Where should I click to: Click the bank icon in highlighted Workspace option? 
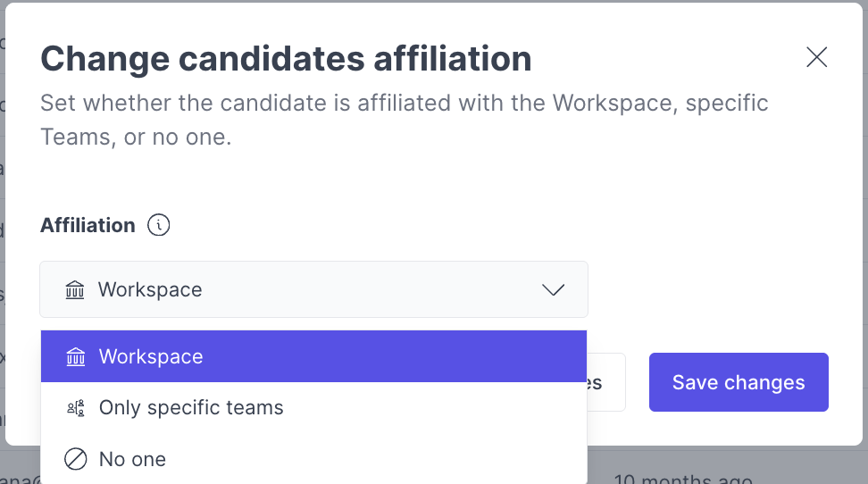point(76,356)
